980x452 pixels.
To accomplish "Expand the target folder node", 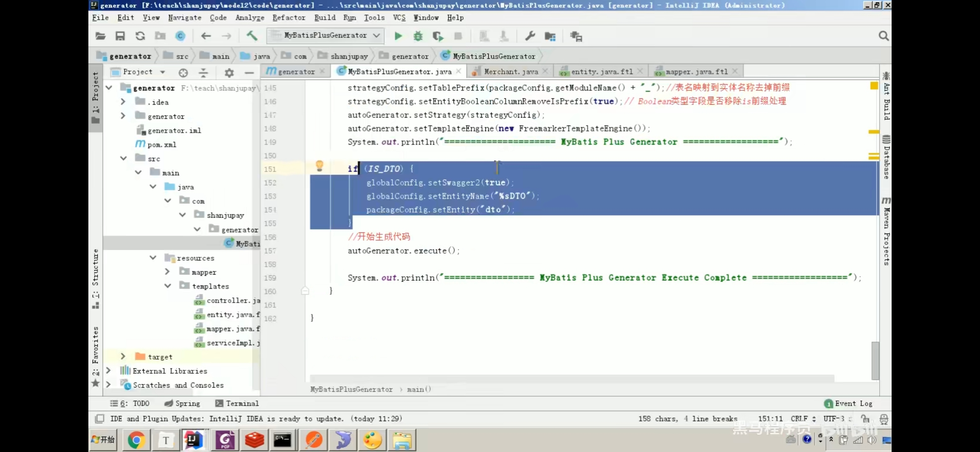I will click(123, 356).
